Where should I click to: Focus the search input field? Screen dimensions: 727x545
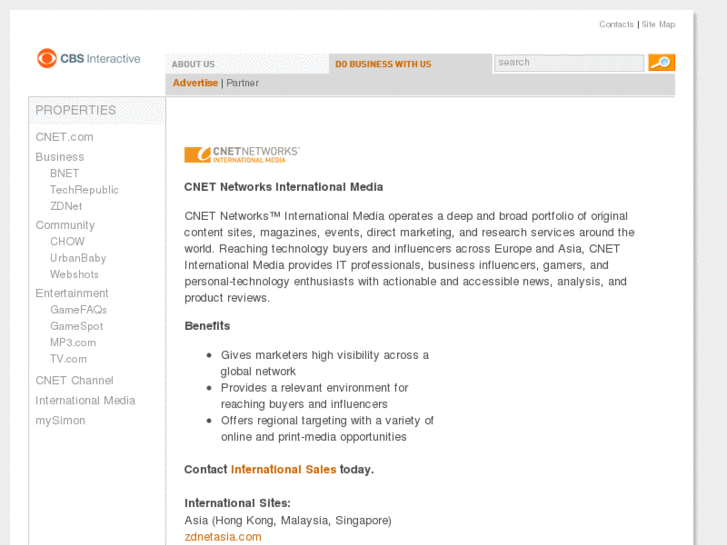[x=569, y=63]
